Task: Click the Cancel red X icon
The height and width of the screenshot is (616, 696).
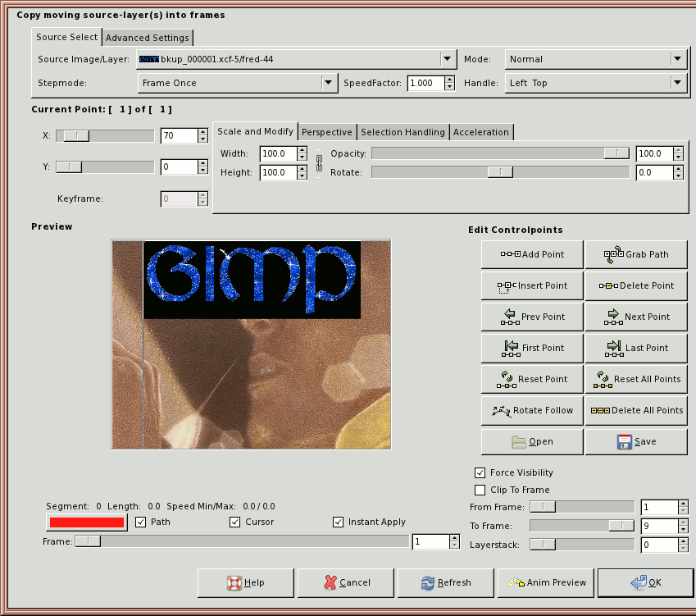Action: [330, 582]
